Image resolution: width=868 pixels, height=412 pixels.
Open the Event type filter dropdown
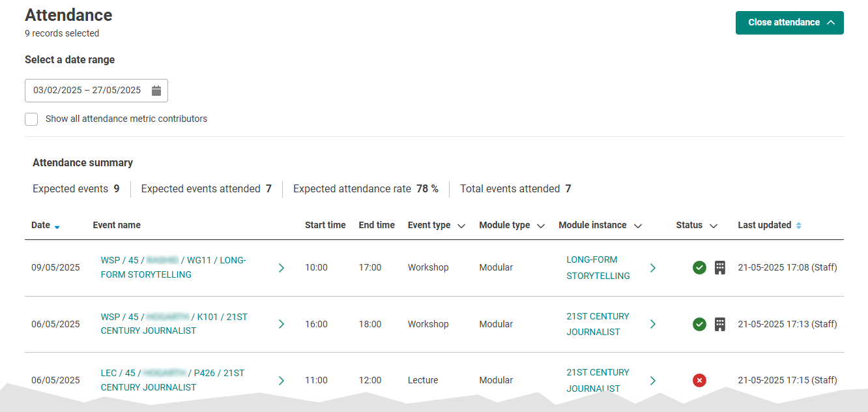461,226
